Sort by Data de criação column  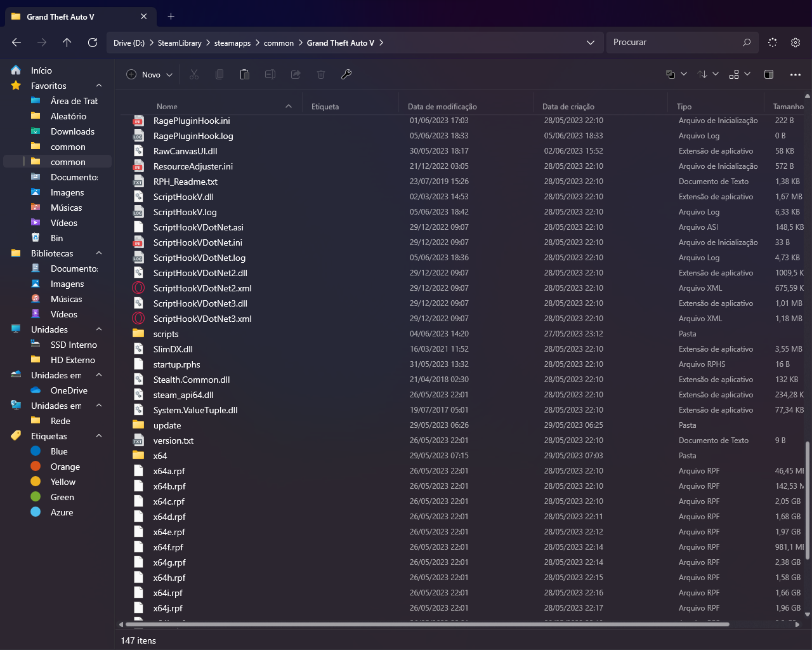(x=568, y=107)
